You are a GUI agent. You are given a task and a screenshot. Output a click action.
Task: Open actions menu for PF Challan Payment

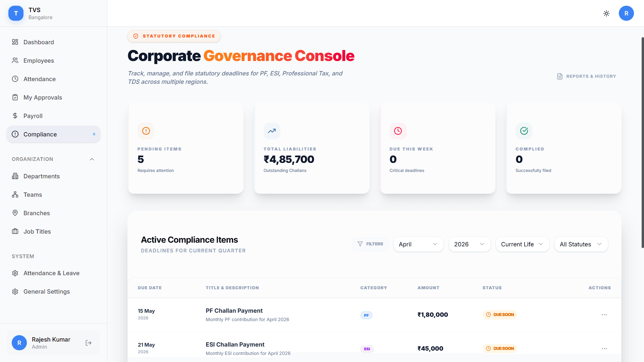pyautogui.click(x=604, y=315)
